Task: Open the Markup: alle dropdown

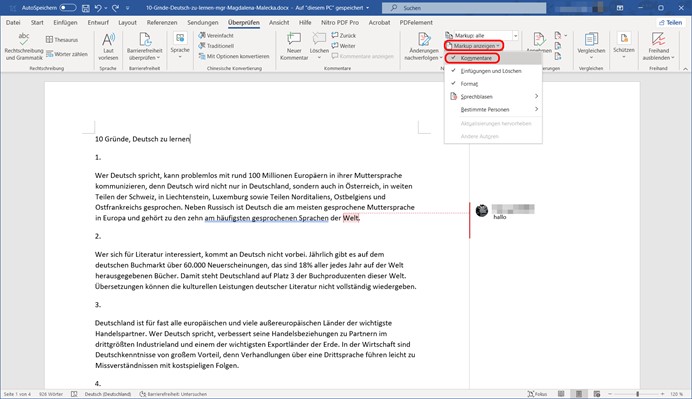Action: coord(515,35)
